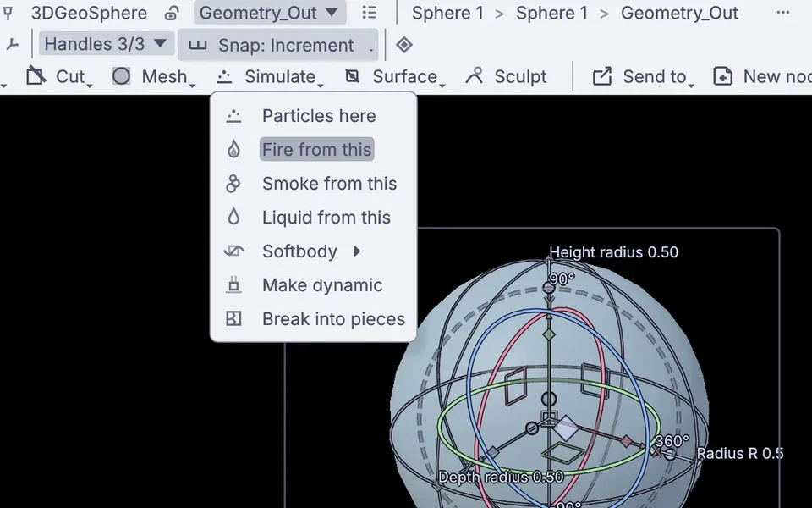Click the diamond keyframe icon

pyautogui.click(x=404, y=45)
